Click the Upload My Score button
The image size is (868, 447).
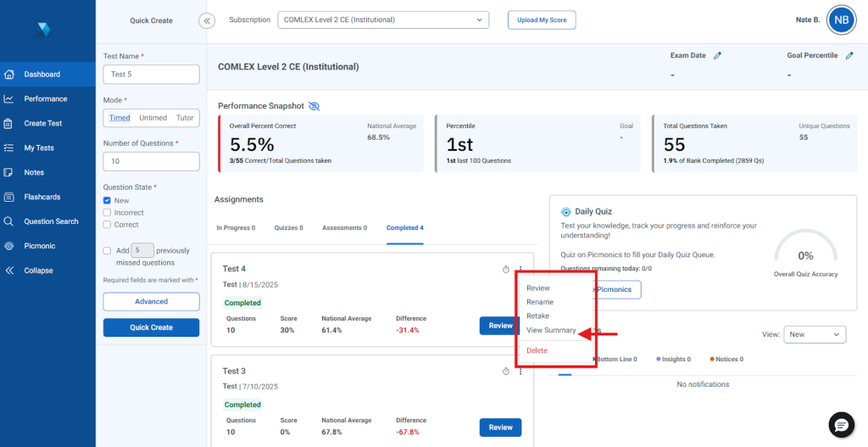click(x=541, y=20)
